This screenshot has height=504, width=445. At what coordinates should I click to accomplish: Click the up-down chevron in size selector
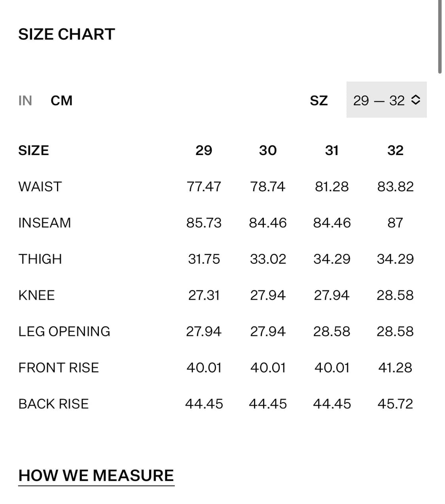[415, 100]
